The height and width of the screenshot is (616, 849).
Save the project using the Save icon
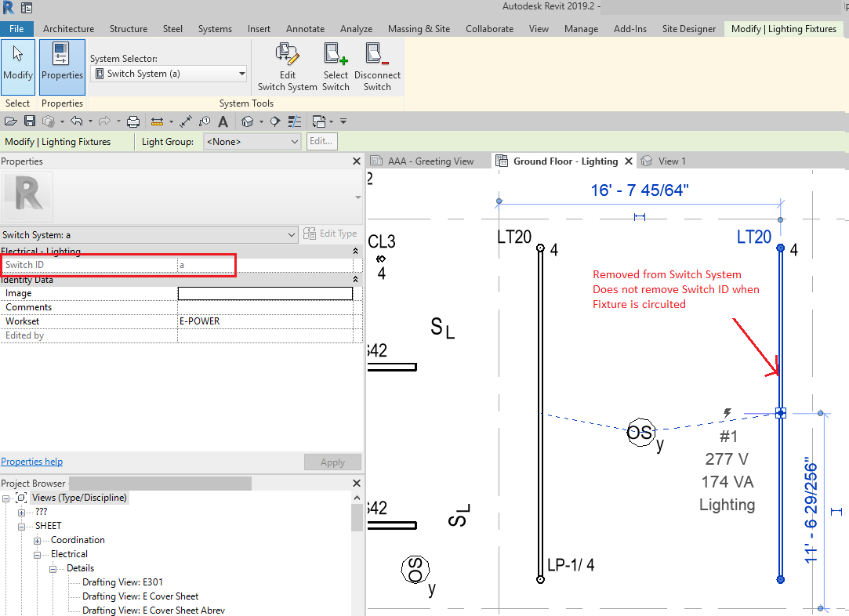[x=30, y=121]
